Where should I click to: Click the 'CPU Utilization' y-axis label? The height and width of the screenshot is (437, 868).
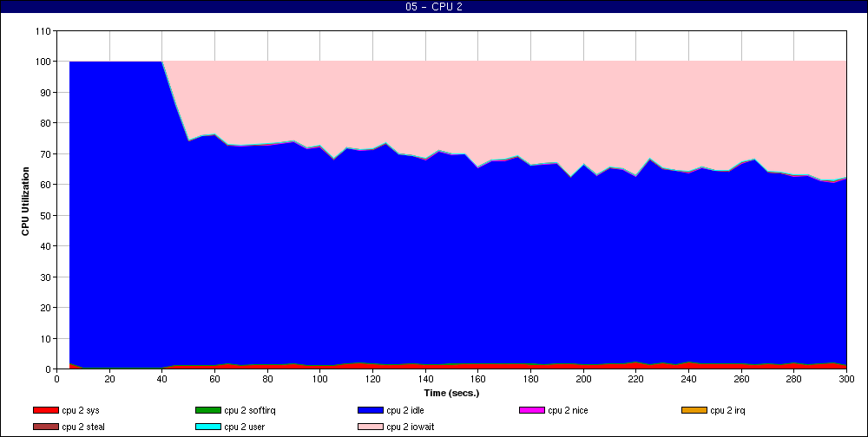(x=25, y=201)
